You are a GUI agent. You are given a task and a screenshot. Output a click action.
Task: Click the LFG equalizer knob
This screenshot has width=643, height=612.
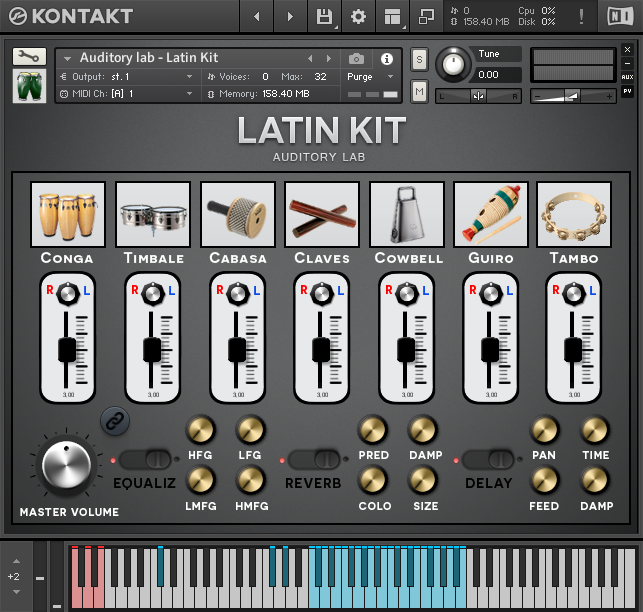[x=250, y=429]
